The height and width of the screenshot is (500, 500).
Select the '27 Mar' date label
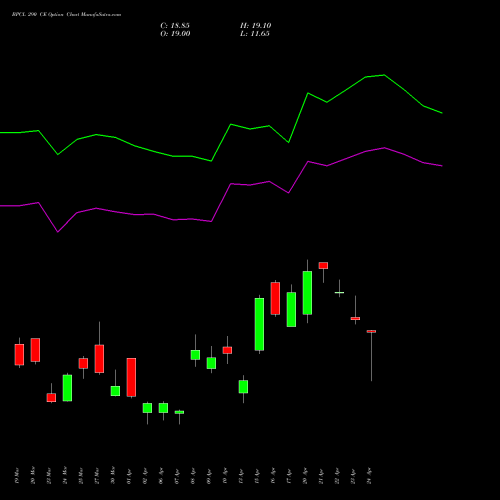click(97, 476)
